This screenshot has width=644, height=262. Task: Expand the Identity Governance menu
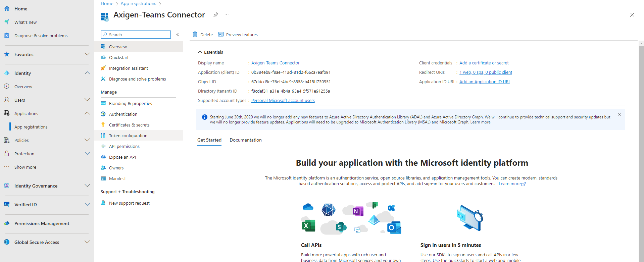click(x=87, y=186)
